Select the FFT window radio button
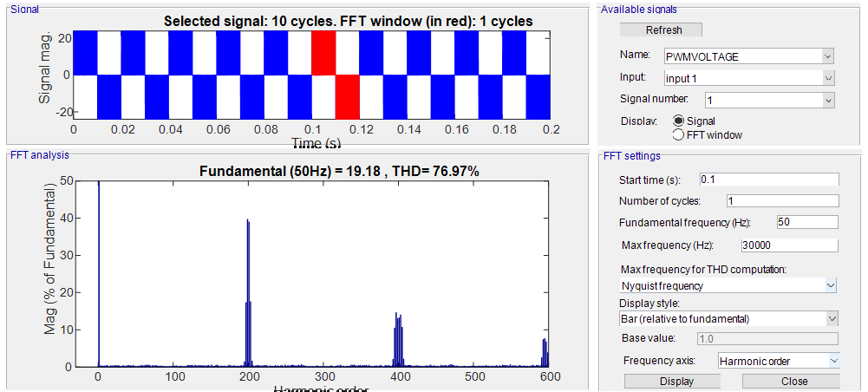Image resolution: width=868 pixels, height=392 pixels. point(679,134)
